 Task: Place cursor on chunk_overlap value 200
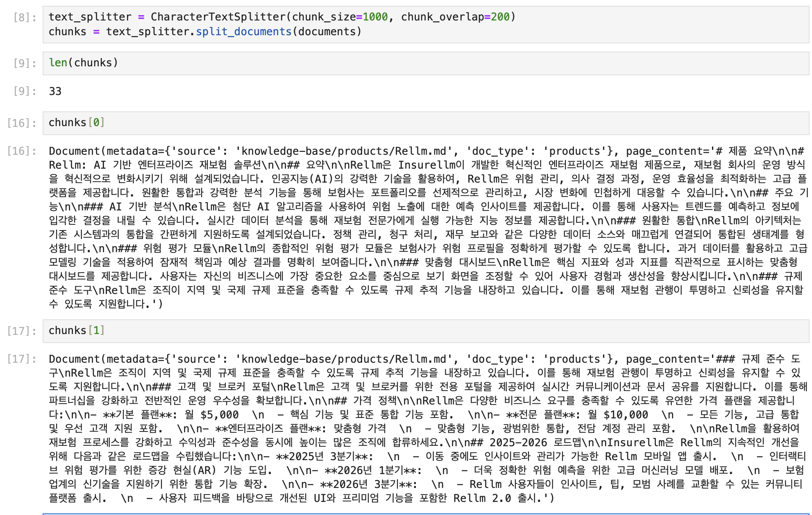500,17
